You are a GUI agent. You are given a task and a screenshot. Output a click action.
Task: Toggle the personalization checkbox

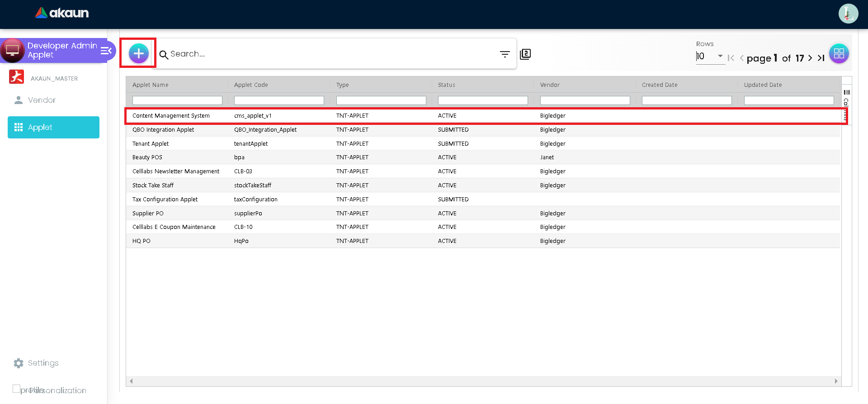(x=17, y=389)
